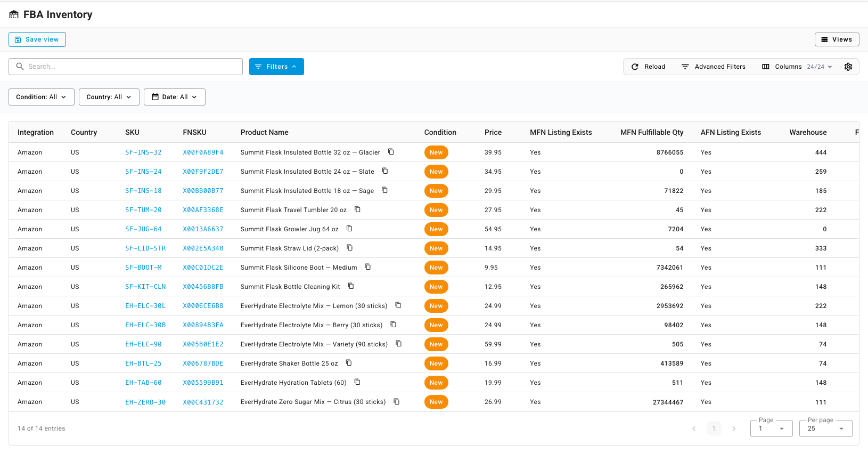Open FNSKU link X0013A6637
This screenshot has width=868, height=453.
pyautogui.click(x=203, y=229)
